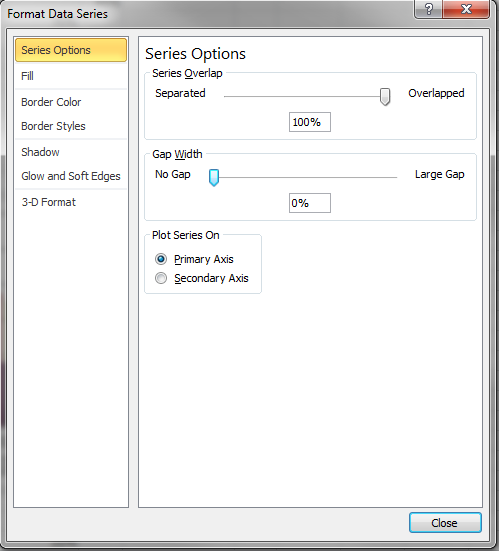Open the Series Options category
The width and height of the screenshot is (499, 551).
tap(71, 50)
